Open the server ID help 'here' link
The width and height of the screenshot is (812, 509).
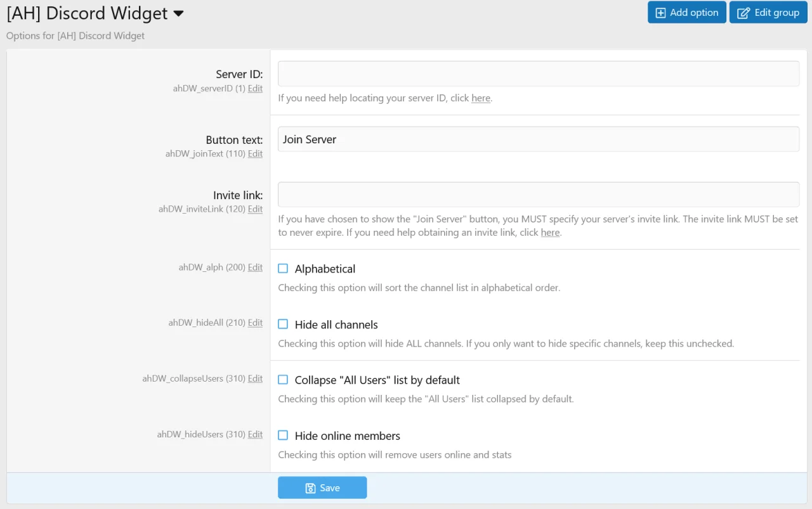(480, 98)
